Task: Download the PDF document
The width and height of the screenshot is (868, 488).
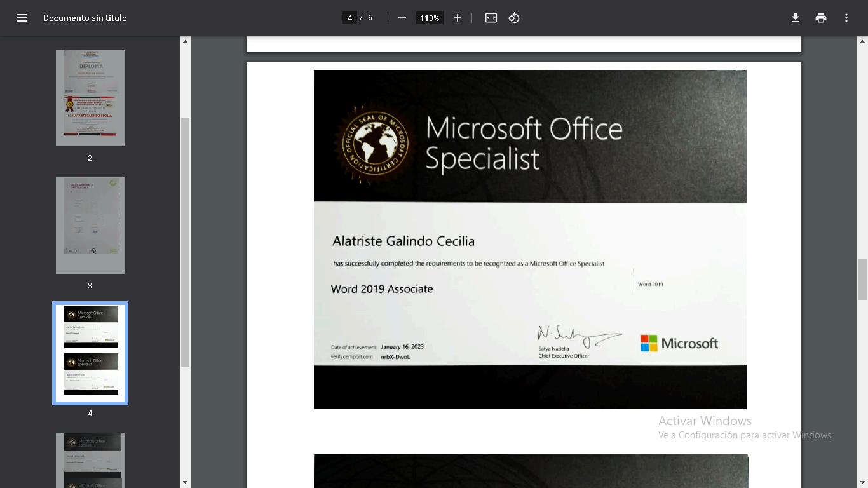Action: click(795, 18)
